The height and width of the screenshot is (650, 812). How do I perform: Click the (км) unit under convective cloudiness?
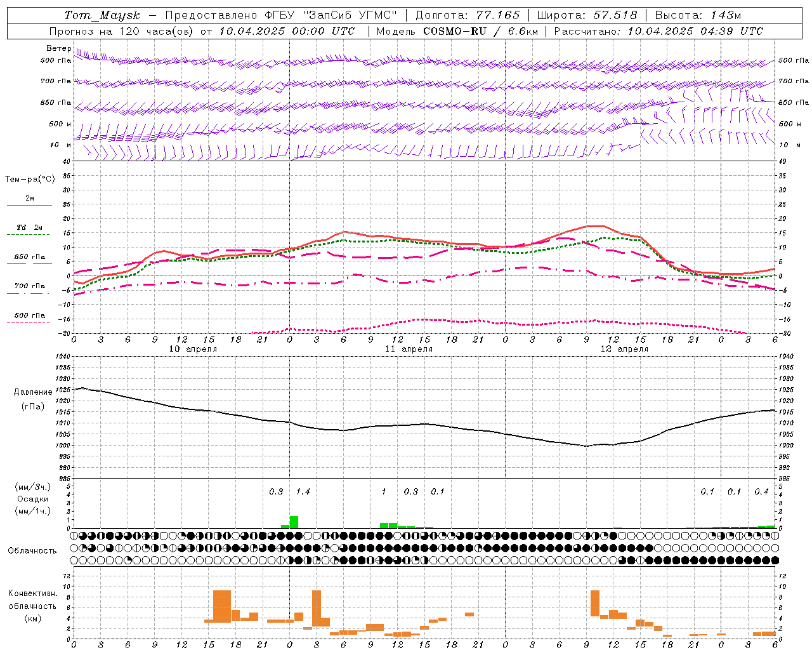point(33,618)
